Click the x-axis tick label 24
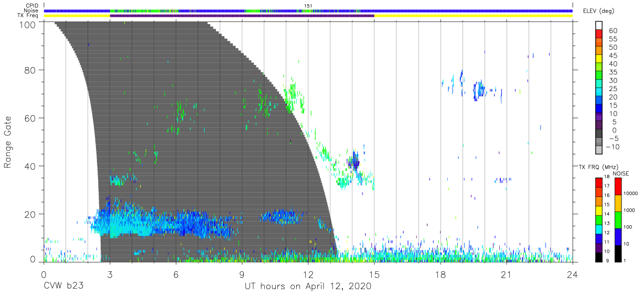The height and width of the screenshot is (297, 644). click(573, 274)
